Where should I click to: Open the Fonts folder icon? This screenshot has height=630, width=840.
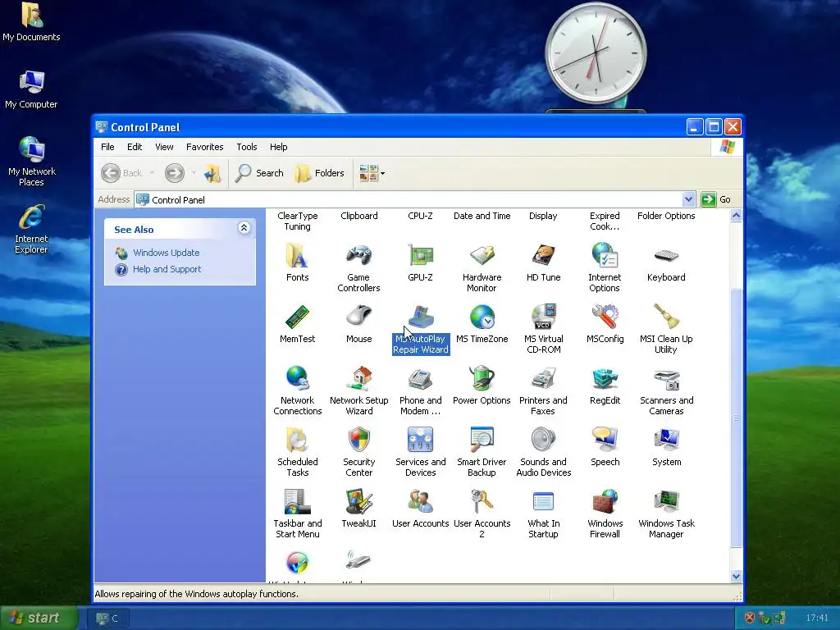(x=297, y=256)
